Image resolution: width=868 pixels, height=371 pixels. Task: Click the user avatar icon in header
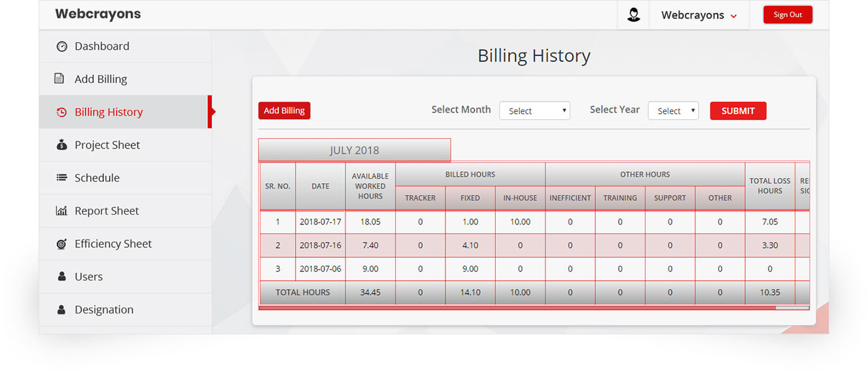click(x=633, y=15)
